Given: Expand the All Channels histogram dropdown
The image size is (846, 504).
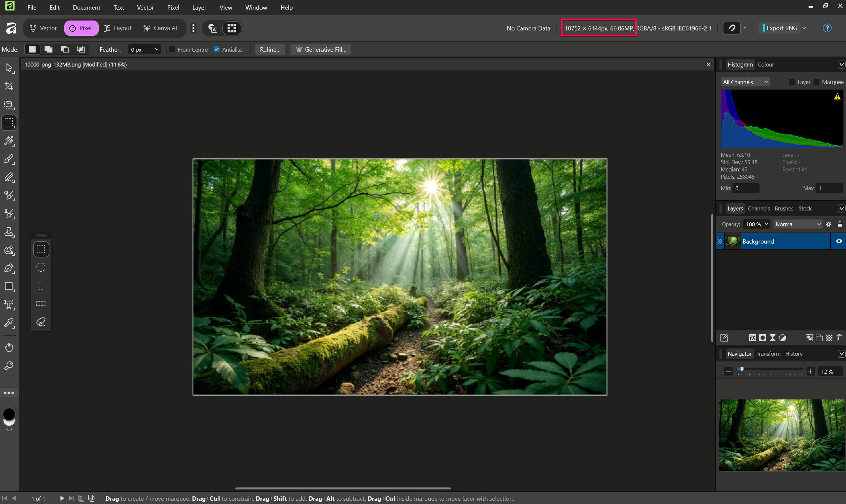Looking at the screenshot, I should click(745, 82).
